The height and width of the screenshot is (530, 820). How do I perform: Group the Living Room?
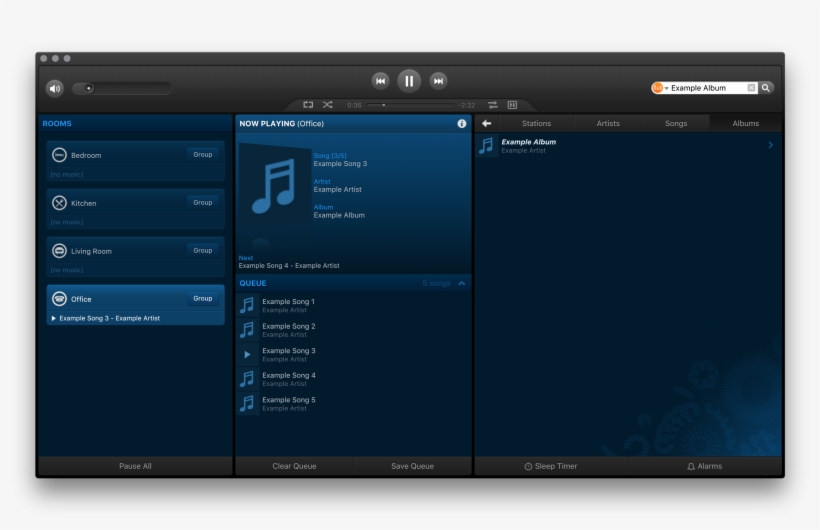point(202,251)
